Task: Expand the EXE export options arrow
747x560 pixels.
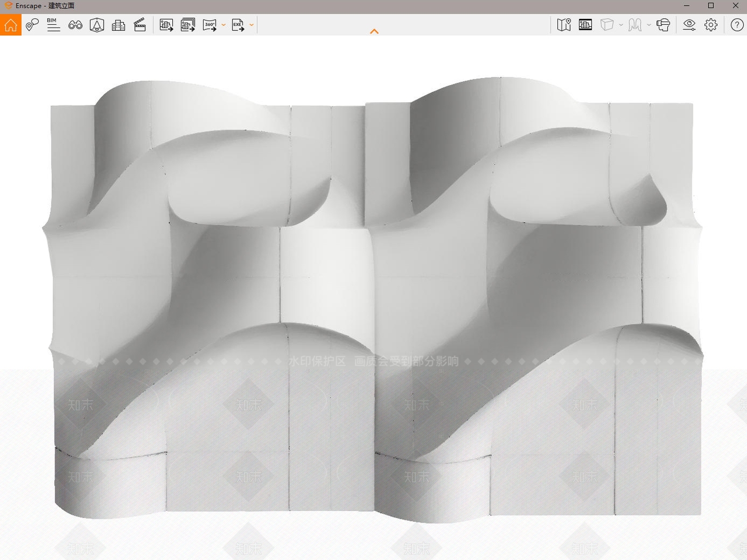Action: [252, 25]
